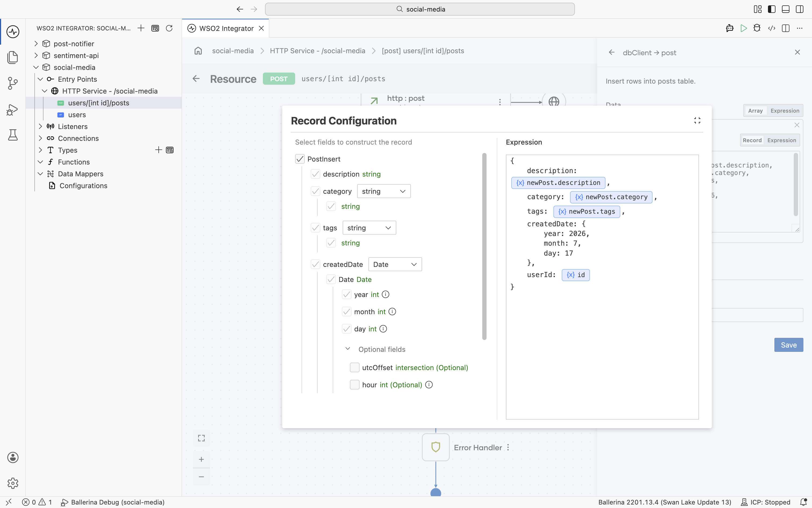Click Show Source code icon in editor toolbar

point(771,28)
